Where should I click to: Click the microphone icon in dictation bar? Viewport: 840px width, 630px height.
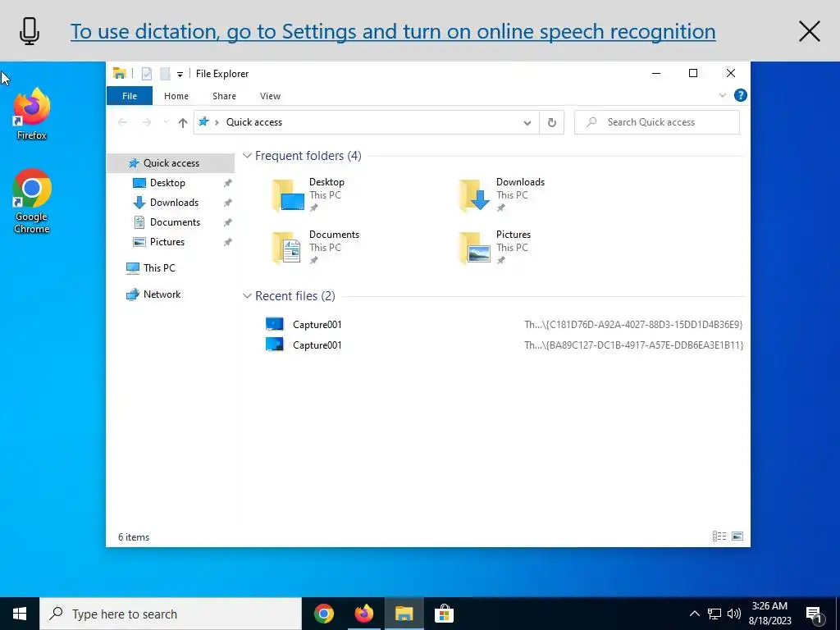(30, 31)
